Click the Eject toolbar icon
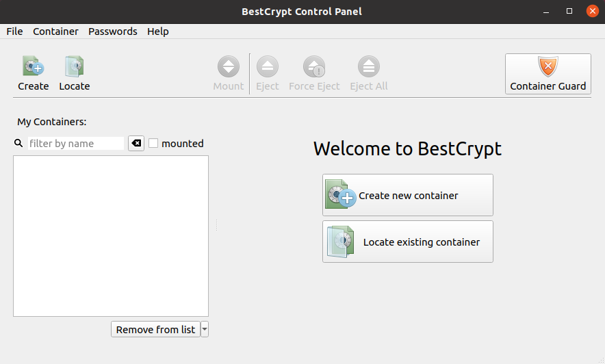 pos(268,66)
